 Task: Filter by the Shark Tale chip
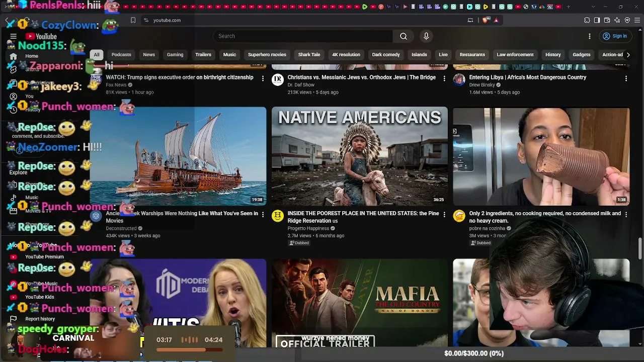pos(309,55)
